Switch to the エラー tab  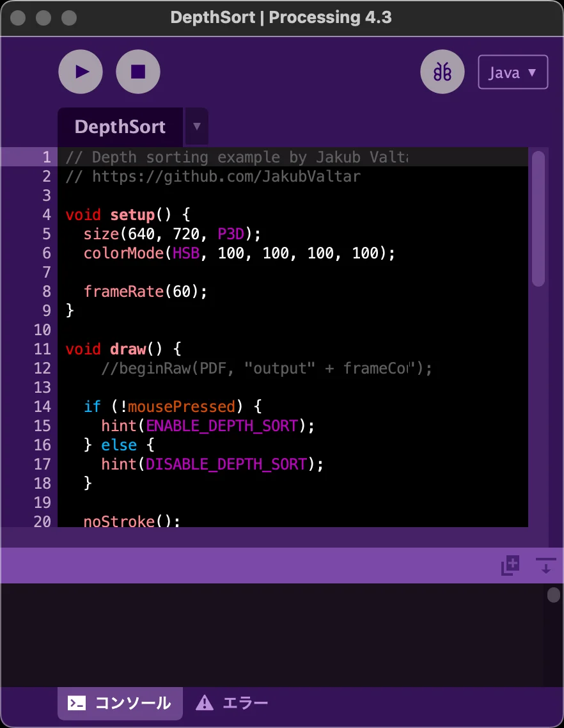pyautogui.click(x=233, y=703)
